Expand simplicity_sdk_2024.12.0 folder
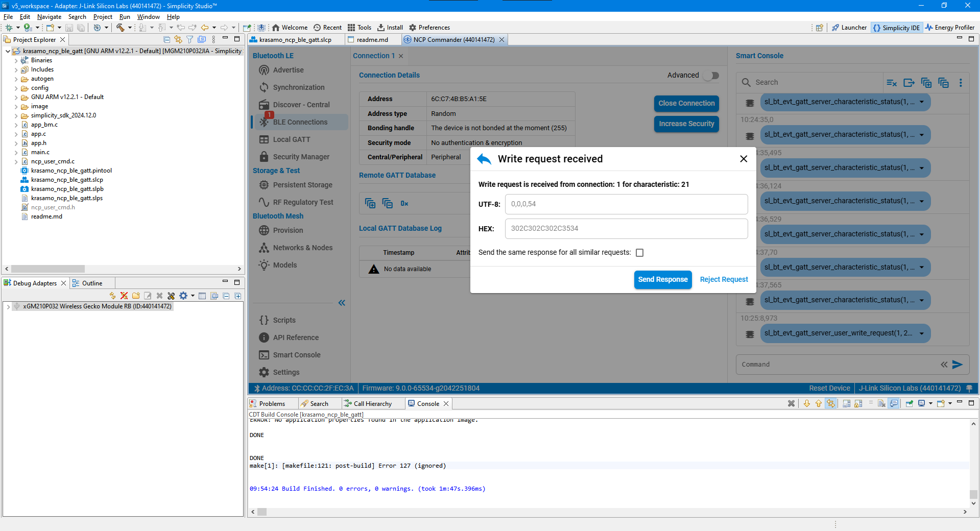 (x=16, y=115)
